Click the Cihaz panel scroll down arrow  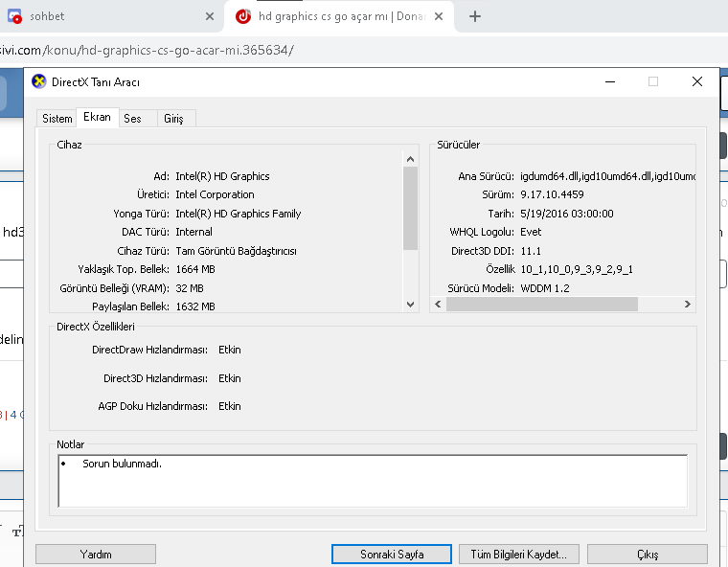(x=410, y=305)
